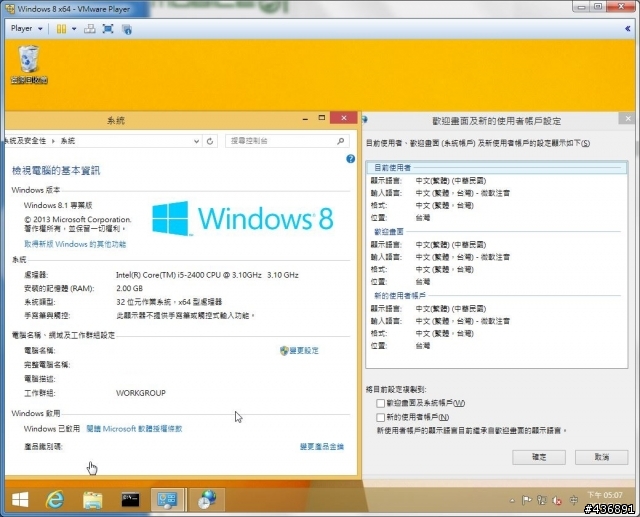Click the 系統 breadcrumb in the address bar
Viewport: 640px width, 517px height.
point(68,141)
